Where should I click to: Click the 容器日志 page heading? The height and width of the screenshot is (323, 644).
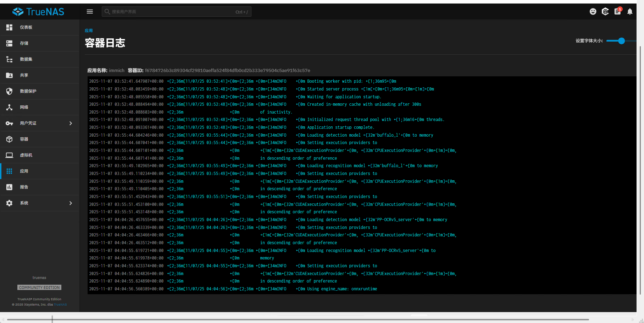pyautogui.click(x=105, y=43)
